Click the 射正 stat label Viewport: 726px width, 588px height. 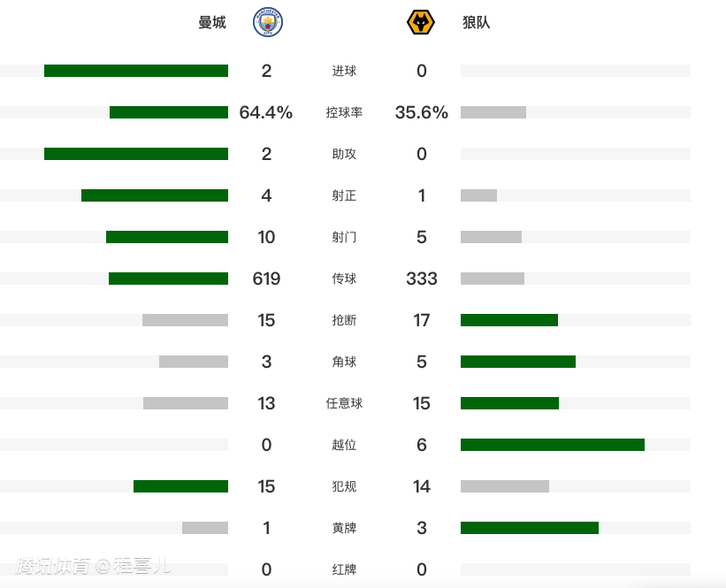(x=344, y=195)
